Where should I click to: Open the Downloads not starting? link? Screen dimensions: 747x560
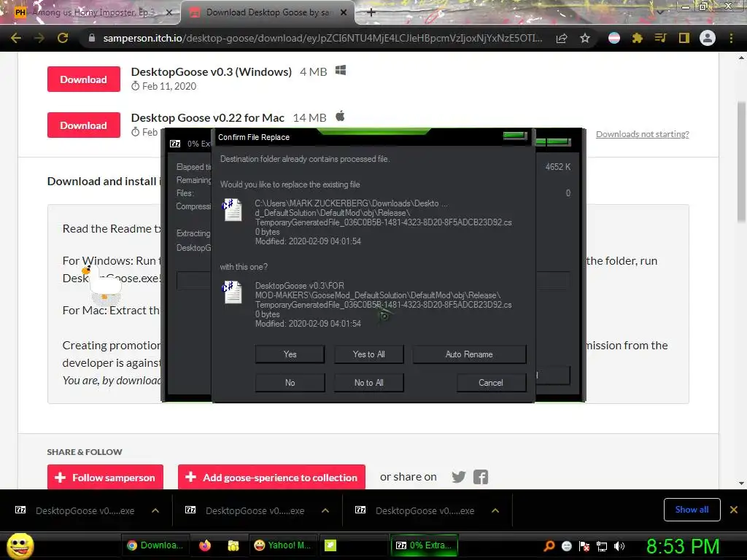[x=642, y=134]
